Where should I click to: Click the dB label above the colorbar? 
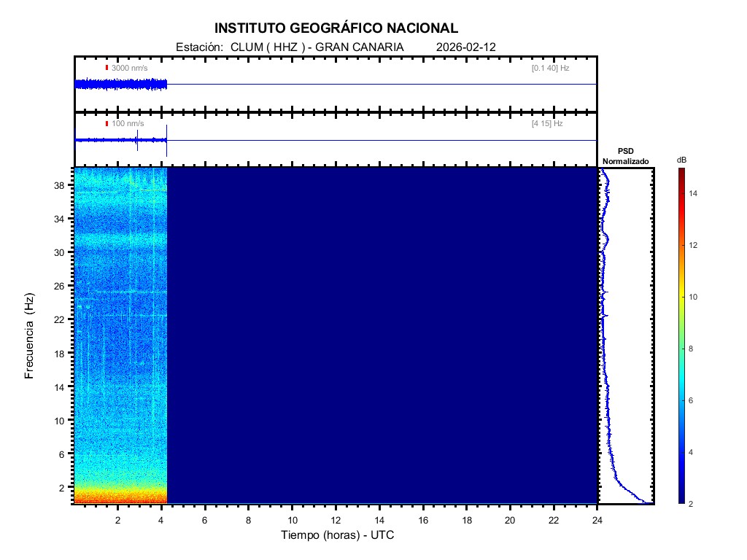click(681, 160)
